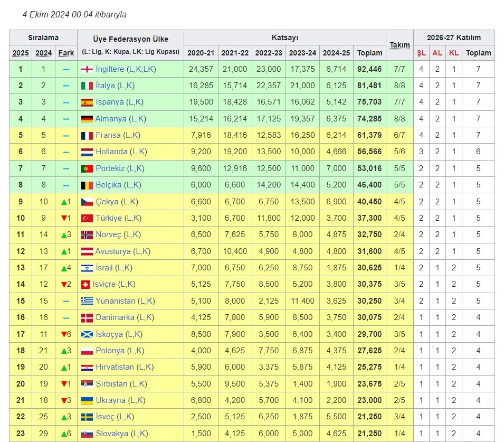Viewport: 504px width, 442px height.
Task: Open the Hırvatistan country link
Action: tap(115, 367)
